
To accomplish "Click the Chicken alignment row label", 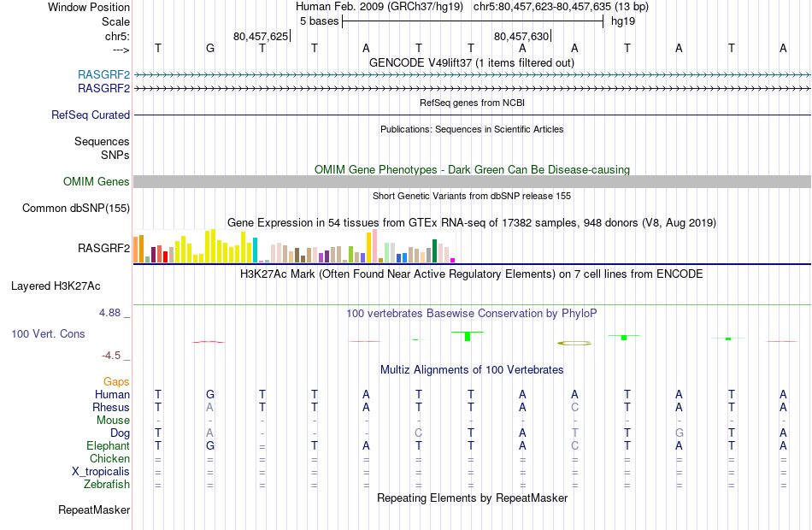I will (x=109, y=458).
